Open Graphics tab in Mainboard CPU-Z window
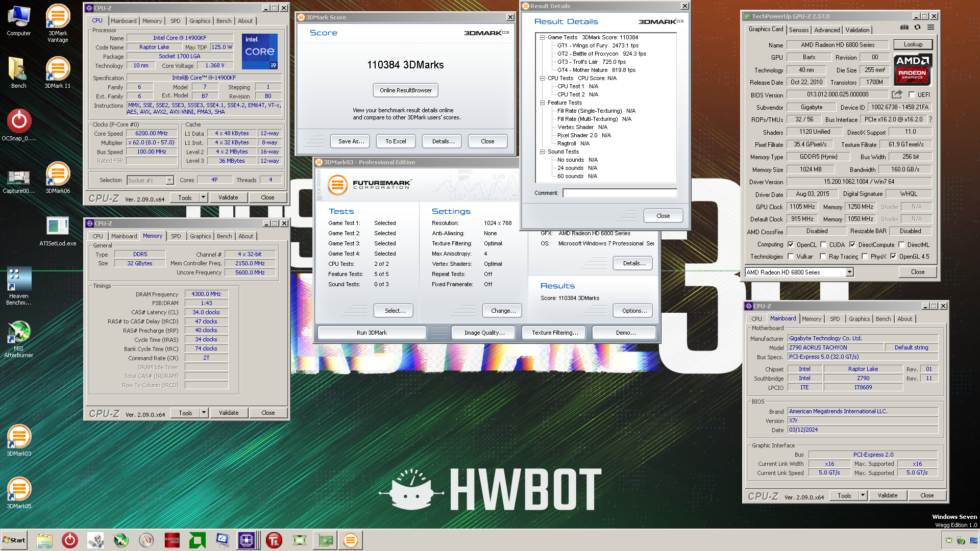980x551 pixels. 859,319
